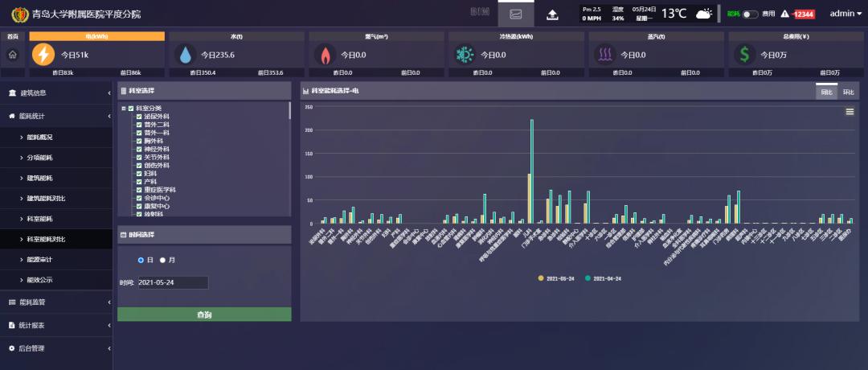This screenshot has width=868, height=370.
Task: Click the alarm warning triangle icon
Action: [x=784, y=14]
